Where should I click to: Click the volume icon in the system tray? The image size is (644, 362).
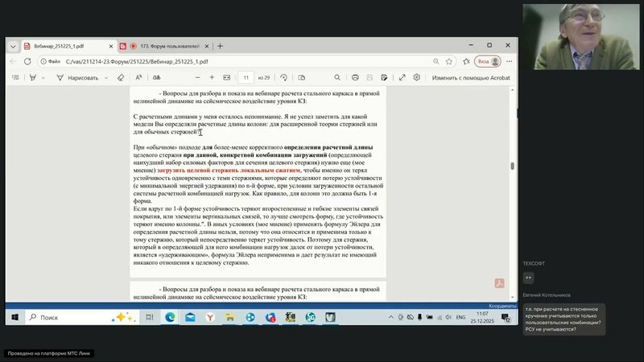click(448, 317)
